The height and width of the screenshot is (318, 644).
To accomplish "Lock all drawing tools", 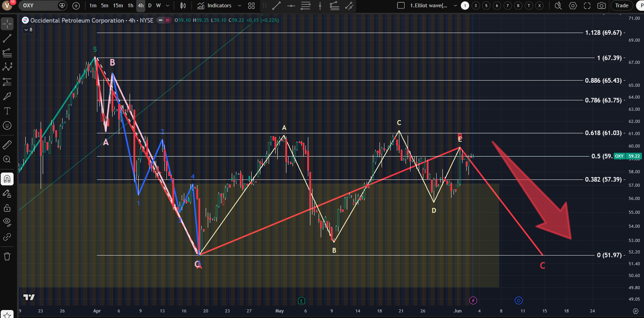I will tap(7, 208).
